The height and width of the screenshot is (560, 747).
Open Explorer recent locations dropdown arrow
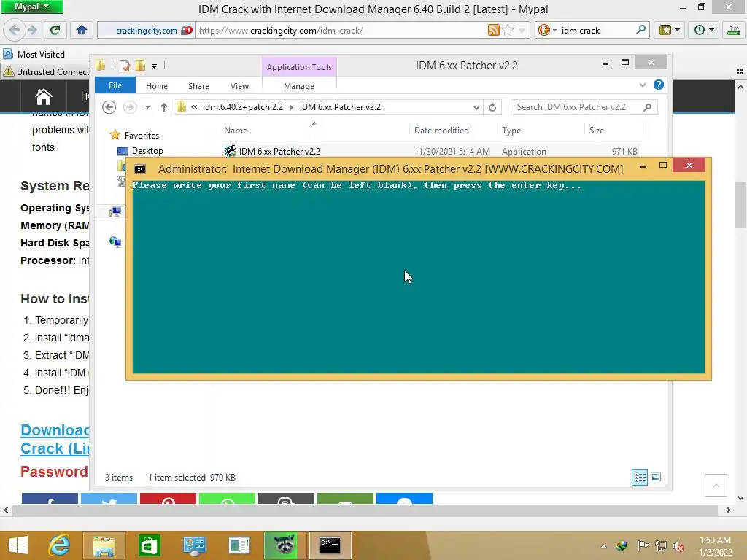(147, 107)
